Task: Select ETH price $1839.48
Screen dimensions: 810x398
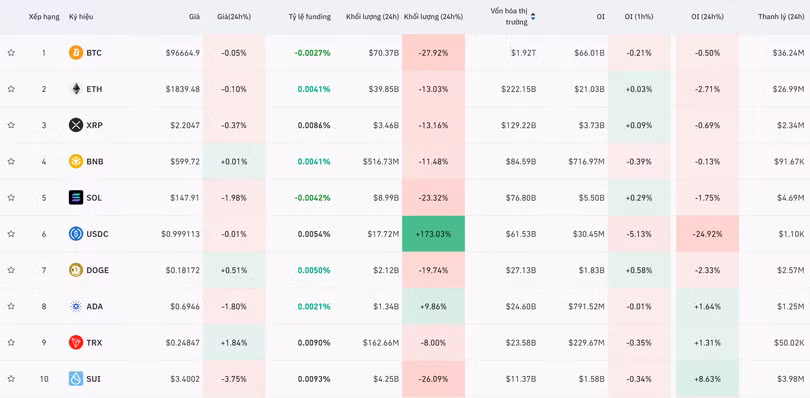Action: 183,89
